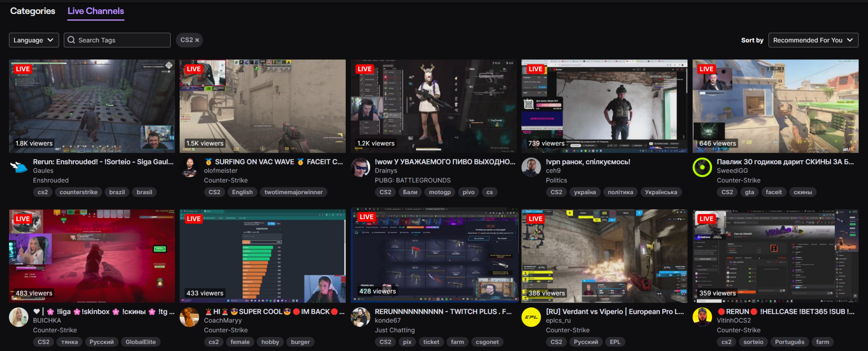This screenshot has height=351, width=868.
Task: Open the Language dropdown
Action: (x=34, y=40)
